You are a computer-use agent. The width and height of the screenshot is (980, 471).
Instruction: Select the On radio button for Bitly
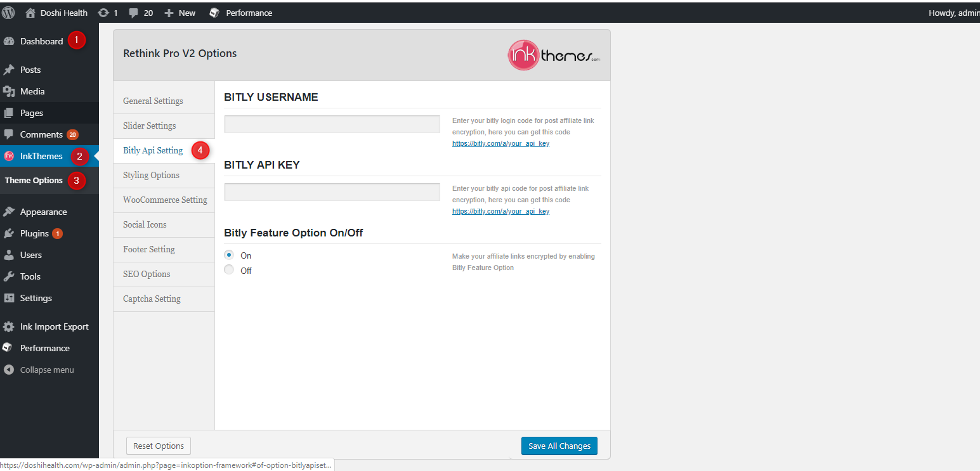tap(229, 255)
